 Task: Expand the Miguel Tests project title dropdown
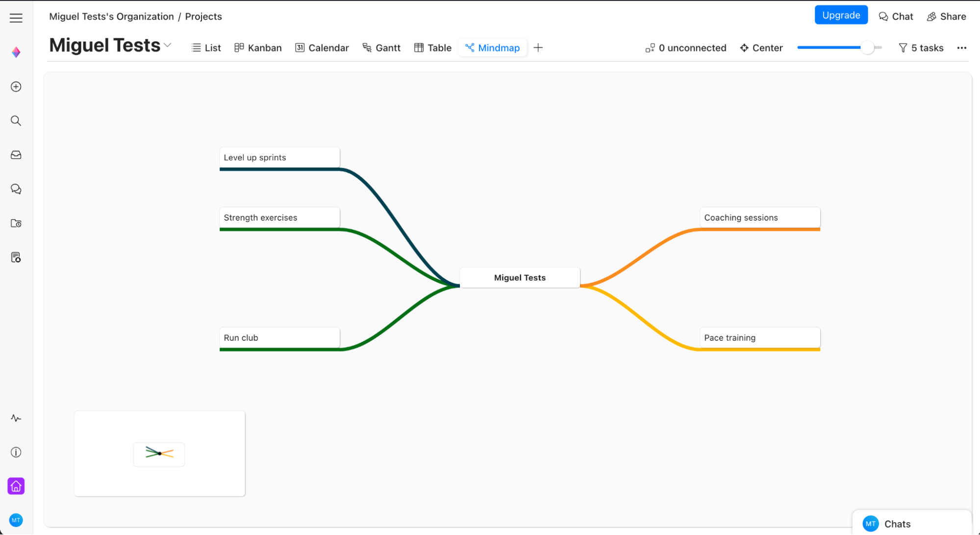[x=168, y=45]
